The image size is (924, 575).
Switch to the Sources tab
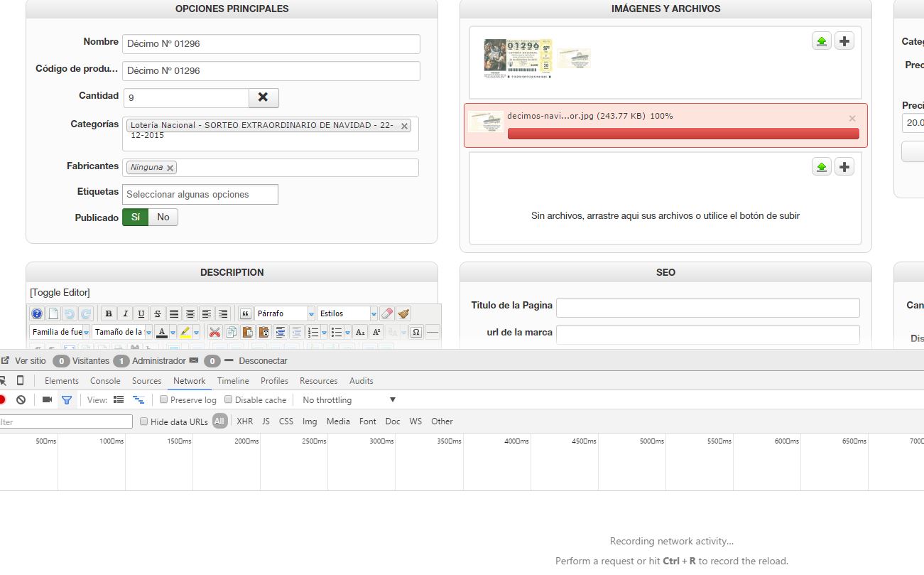[147, 381]
